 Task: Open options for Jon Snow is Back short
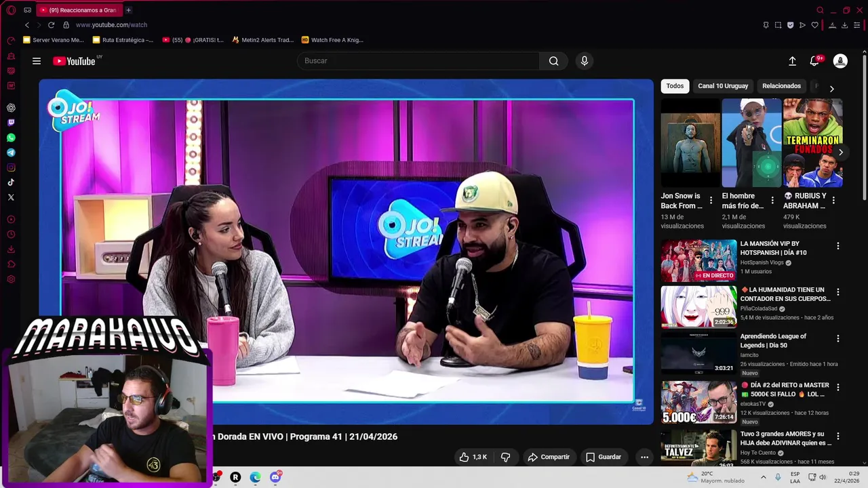click(711, 201)
